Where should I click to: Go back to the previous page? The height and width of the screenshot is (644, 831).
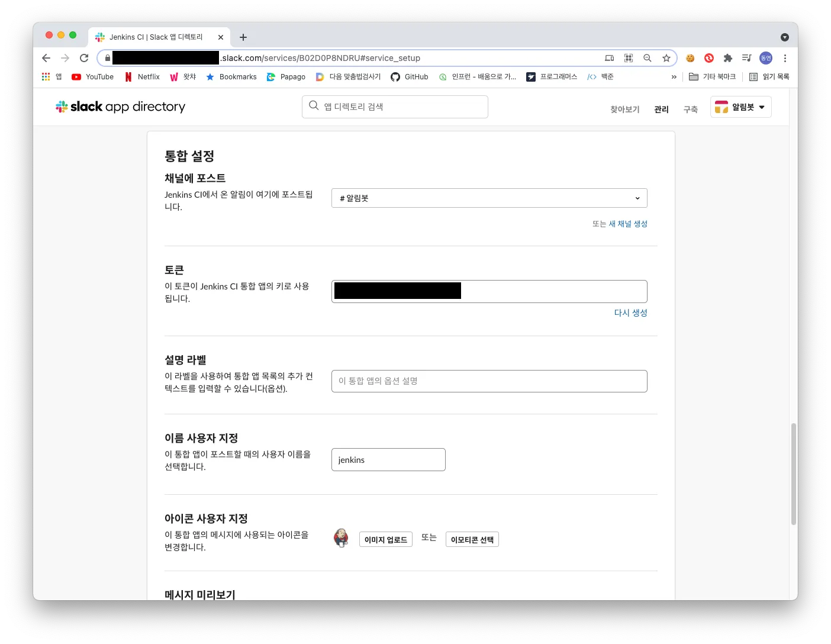(x=46, y=58)
